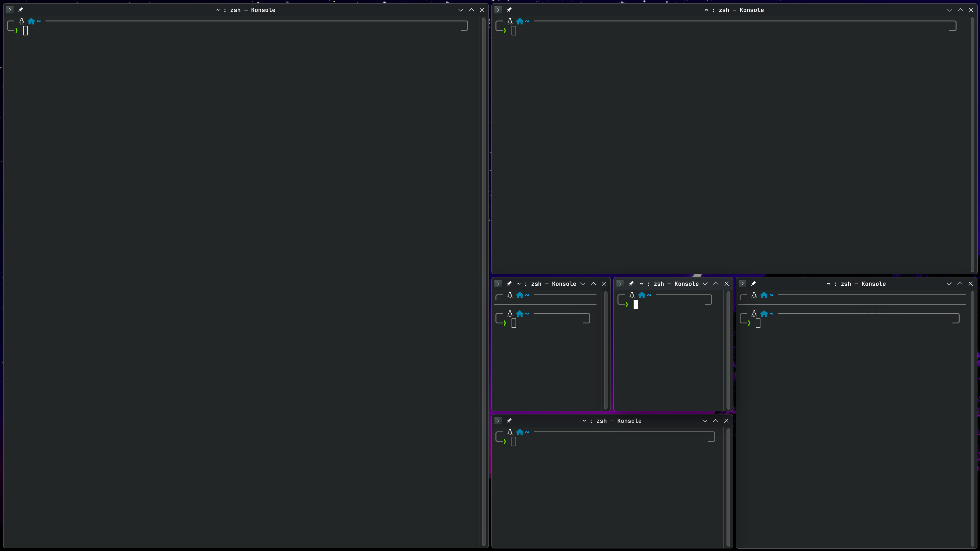The width and height of the screenshot is (980, 551).
Task: Close the narrow two-prompt Konsole window
Action: point(604,284)
